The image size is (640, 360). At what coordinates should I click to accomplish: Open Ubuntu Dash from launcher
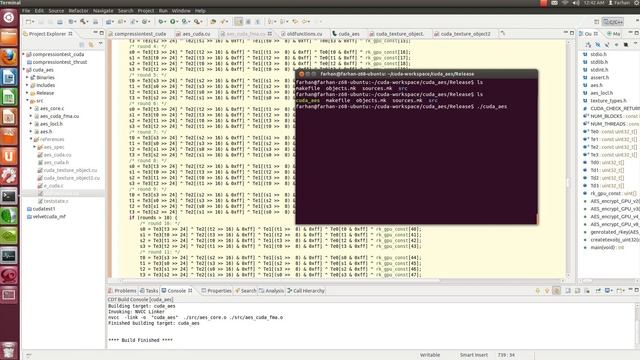[9, 18]
